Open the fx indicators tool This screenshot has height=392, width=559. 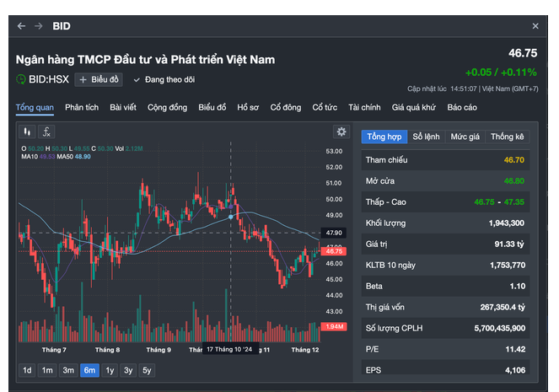[x=46, y=132]
